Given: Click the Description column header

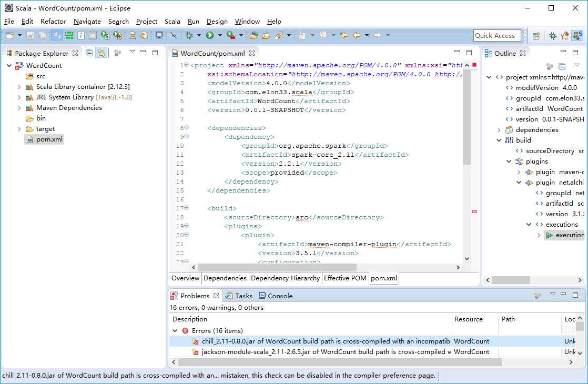Looking at the screenshot, I should point(310,319).
